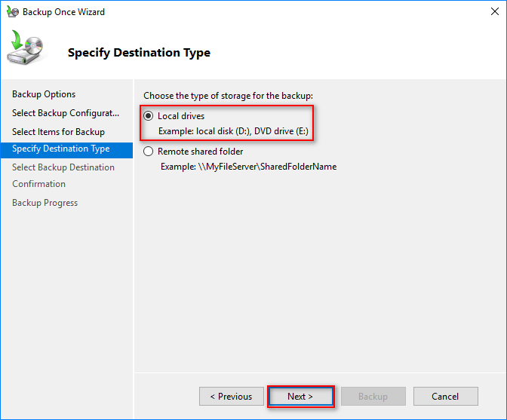Click the wizard icon in title bar
This screenshot has width=507, height=420.
point(13,11)
